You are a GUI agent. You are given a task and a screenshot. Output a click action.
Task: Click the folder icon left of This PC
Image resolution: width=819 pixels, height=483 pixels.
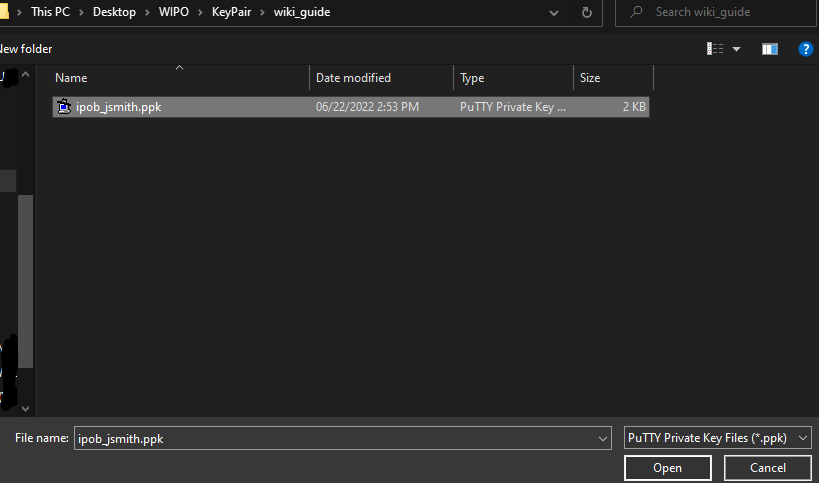[4, 12]
